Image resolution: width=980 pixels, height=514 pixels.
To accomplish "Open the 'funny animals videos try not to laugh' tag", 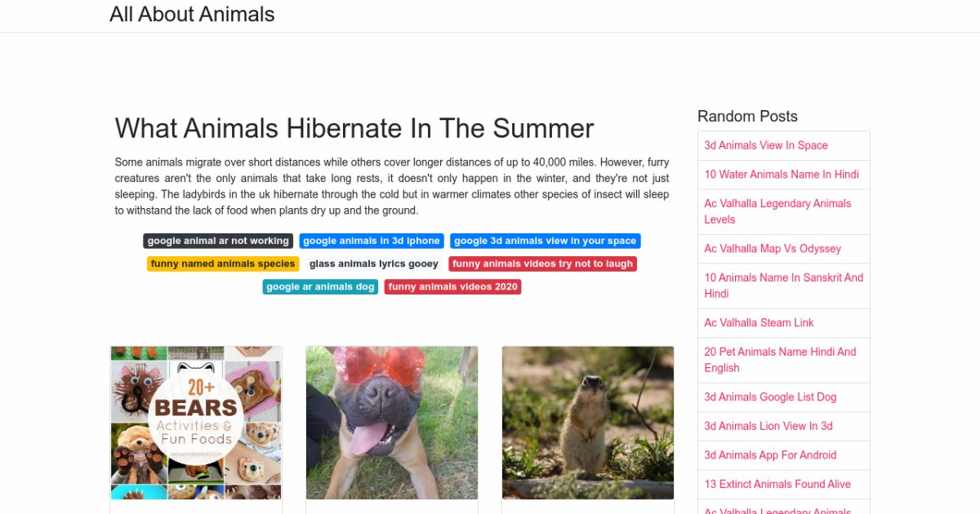I will tap(542, 264).
